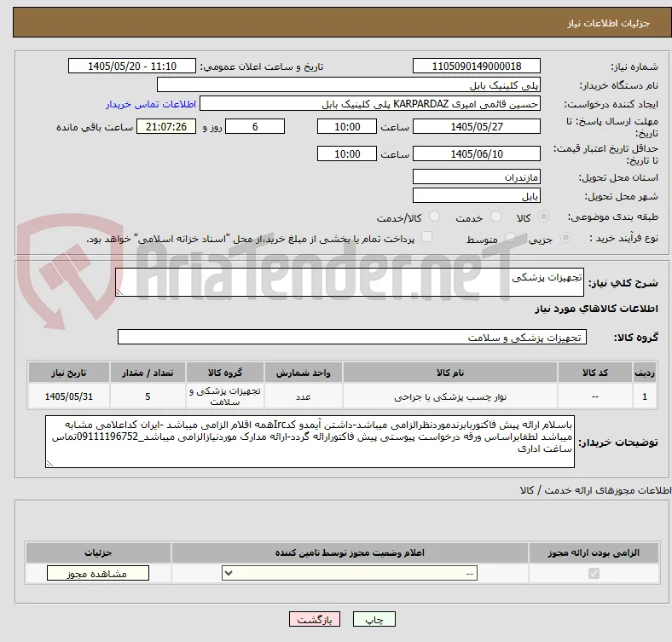672x642 pixels.
Task: Click the چاپ print button
Action: pos(374,620)
